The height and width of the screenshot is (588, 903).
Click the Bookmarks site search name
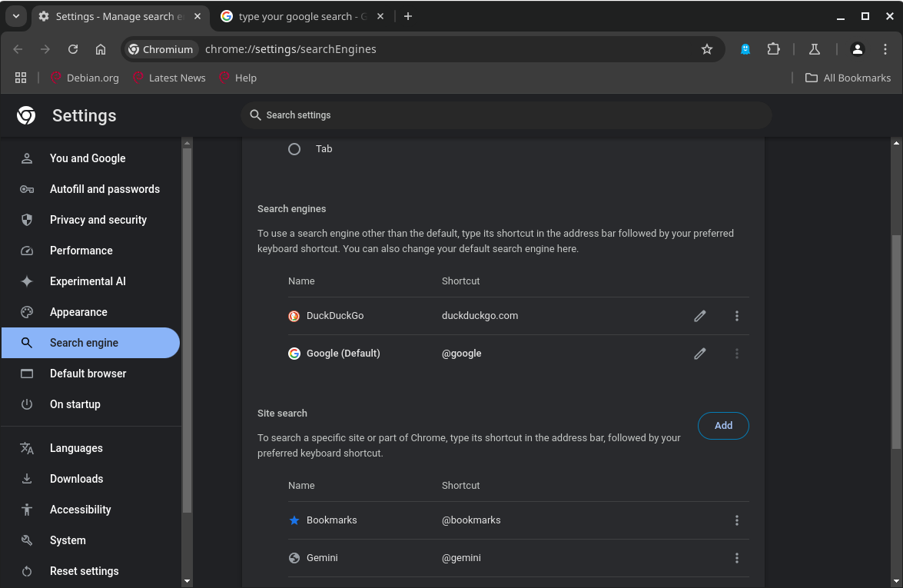tap(332, 520)
